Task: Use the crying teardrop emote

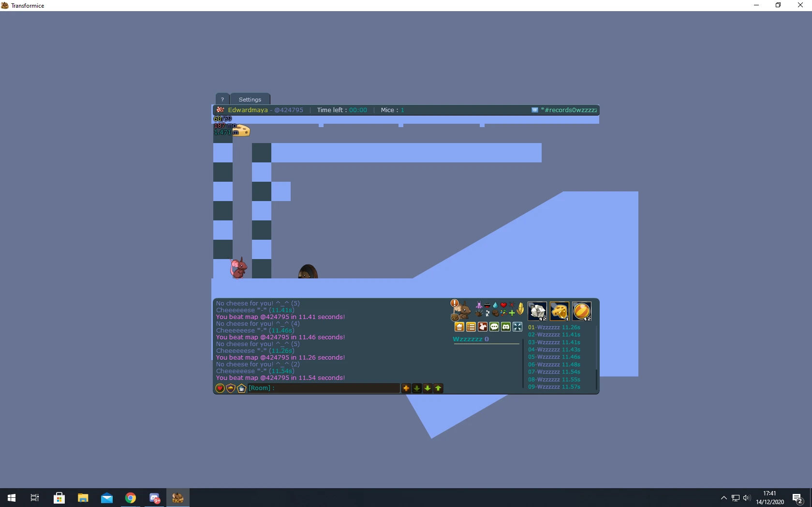Action: [495, 305]
